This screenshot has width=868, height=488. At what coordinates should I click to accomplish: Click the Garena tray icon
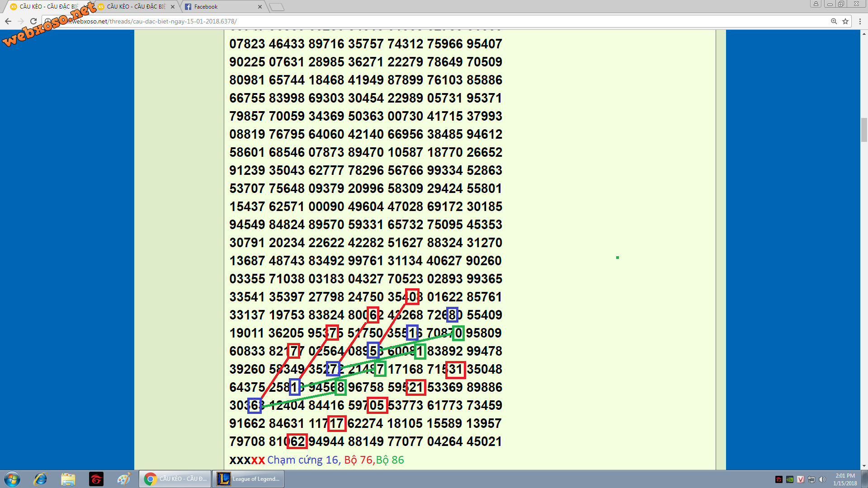779,479
